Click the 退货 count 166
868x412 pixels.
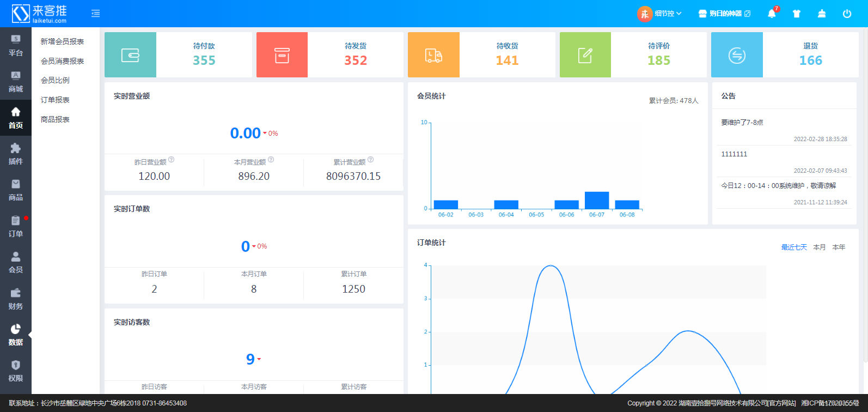810,60
